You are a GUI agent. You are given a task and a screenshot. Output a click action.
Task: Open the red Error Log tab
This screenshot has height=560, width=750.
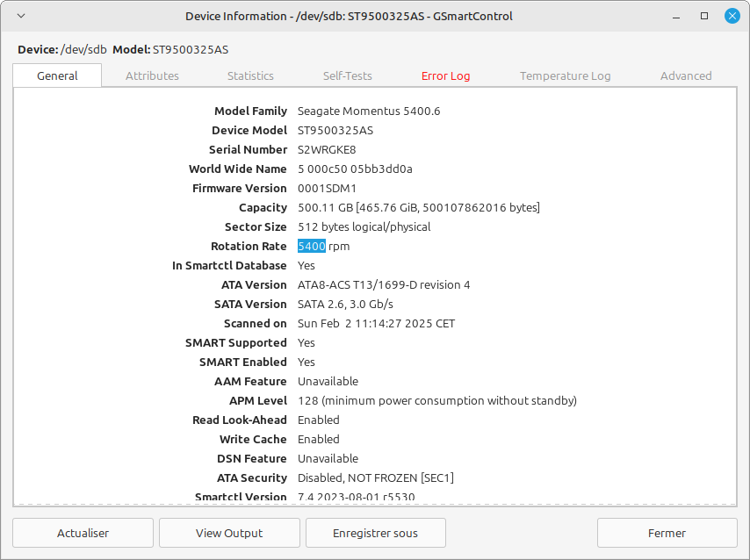(445, 75)
